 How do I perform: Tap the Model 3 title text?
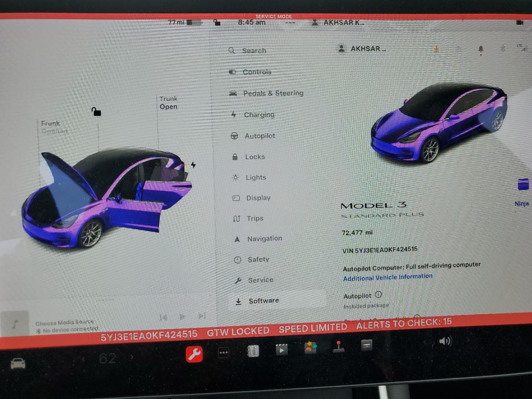373,205
